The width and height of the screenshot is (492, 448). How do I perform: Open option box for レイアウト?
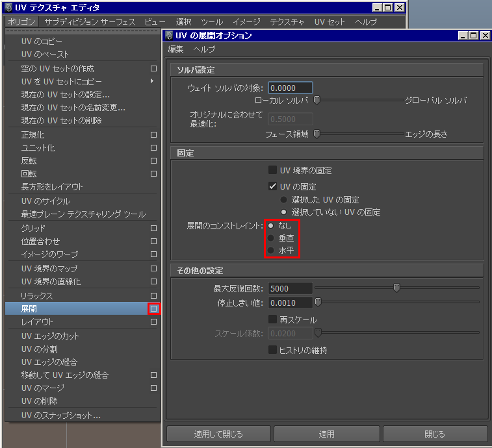153,322
